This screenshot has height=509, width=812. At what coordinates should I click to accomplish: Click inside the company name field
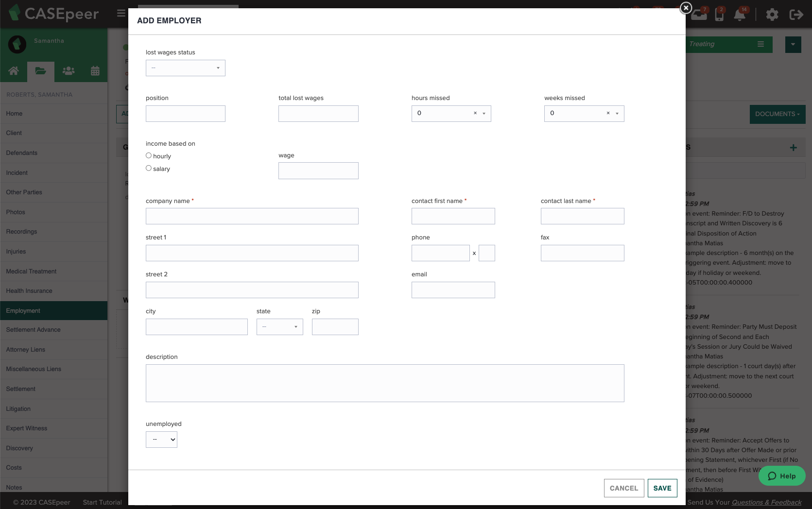(252, 216)
